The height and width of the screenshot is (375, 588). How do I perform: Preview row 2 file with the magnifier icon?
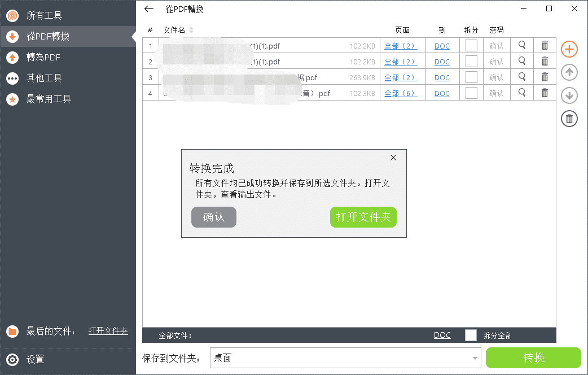522,61
